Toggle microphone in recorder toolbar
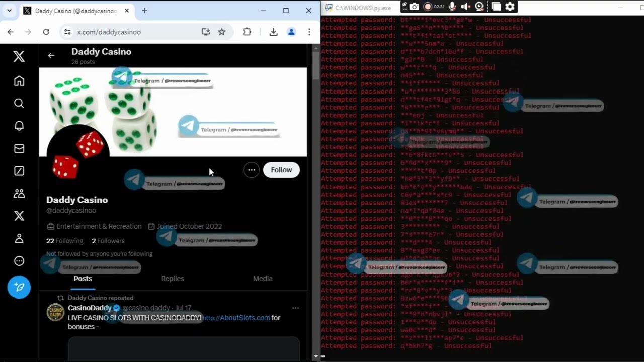Viewport: 644px width, 362px height. pos(452,7)
